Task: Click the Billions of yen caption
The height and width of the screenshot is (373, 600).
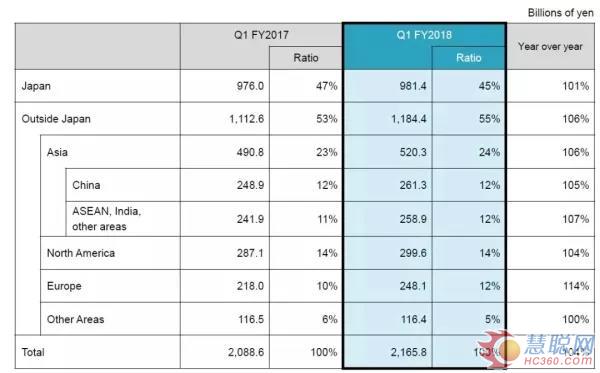Action: click(561, 13)
